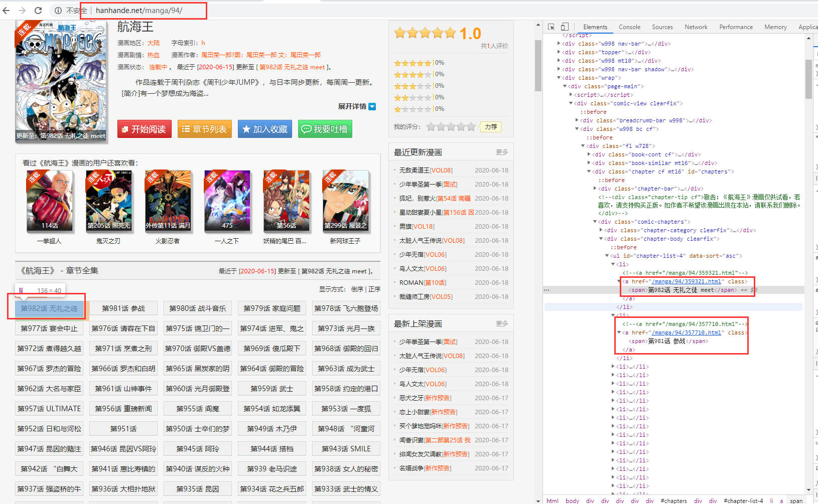Expand div class "book-cont cf" node
Viewport: 818px width, 504px height.
[x=589, y=154]
